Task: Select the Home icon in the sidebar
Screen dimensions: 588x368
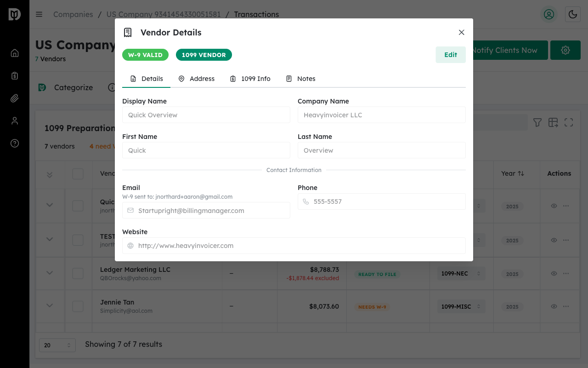Action: click(x=14, y=53)
